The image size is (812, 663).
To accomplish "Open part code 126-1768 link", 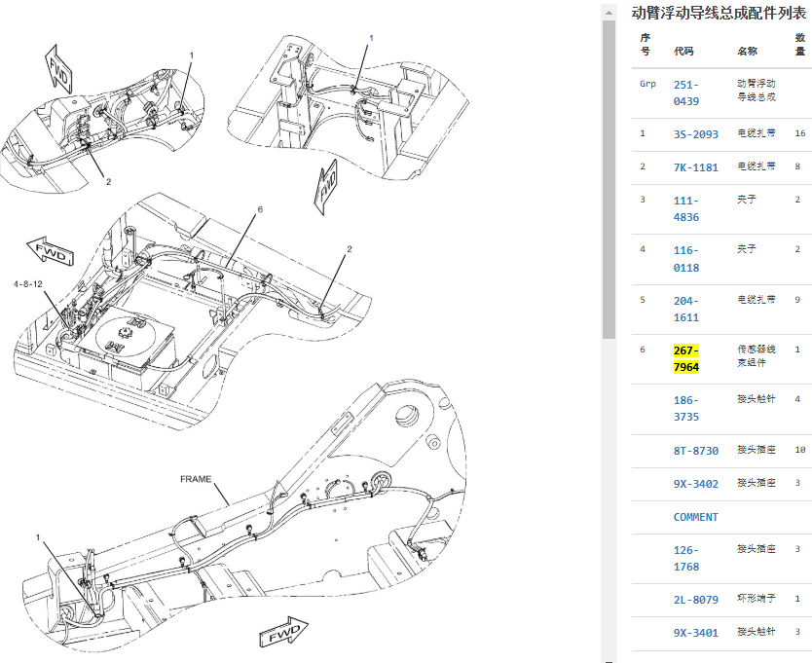I will (x=686, y=559).
